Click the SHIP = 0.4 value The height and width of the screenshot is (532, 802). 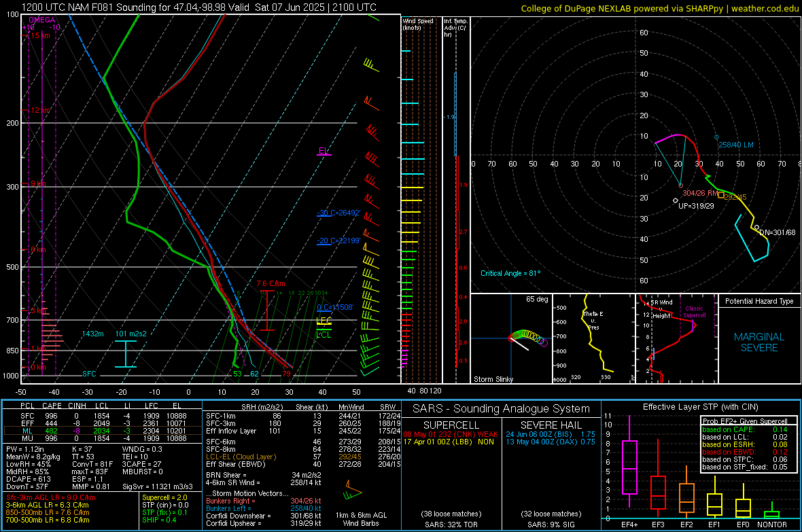point(159,520)
